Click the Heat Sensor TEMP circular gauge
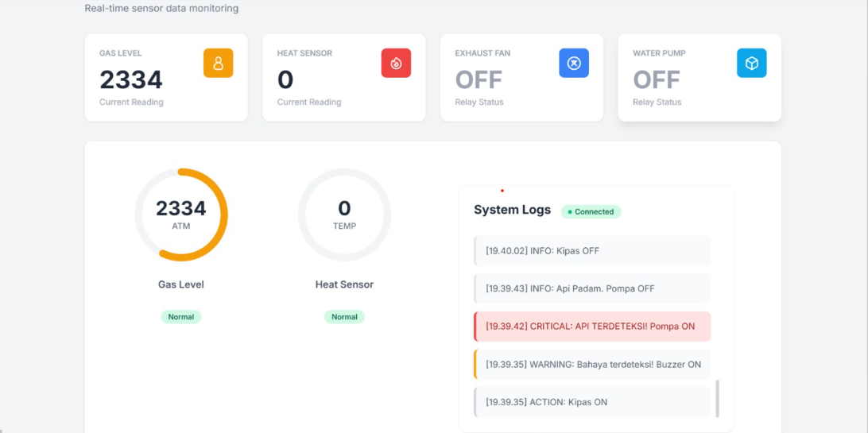 pos(344,215)
